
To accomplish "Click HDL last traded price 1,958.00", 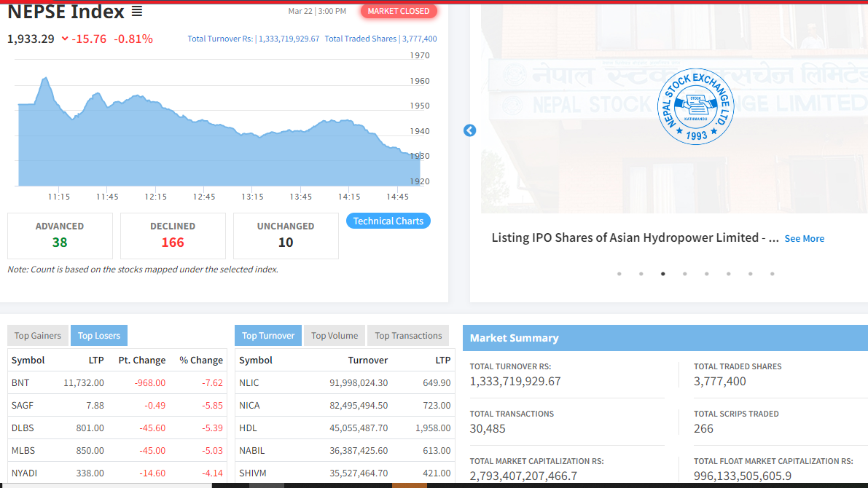I will tap(433, 428).
